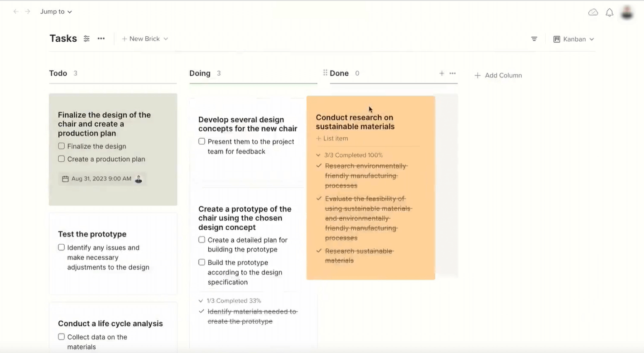Open the Kanban view dropdown
Image resolution: width=644 pixels, height=353 pixels.
click(x=574, y=39)
